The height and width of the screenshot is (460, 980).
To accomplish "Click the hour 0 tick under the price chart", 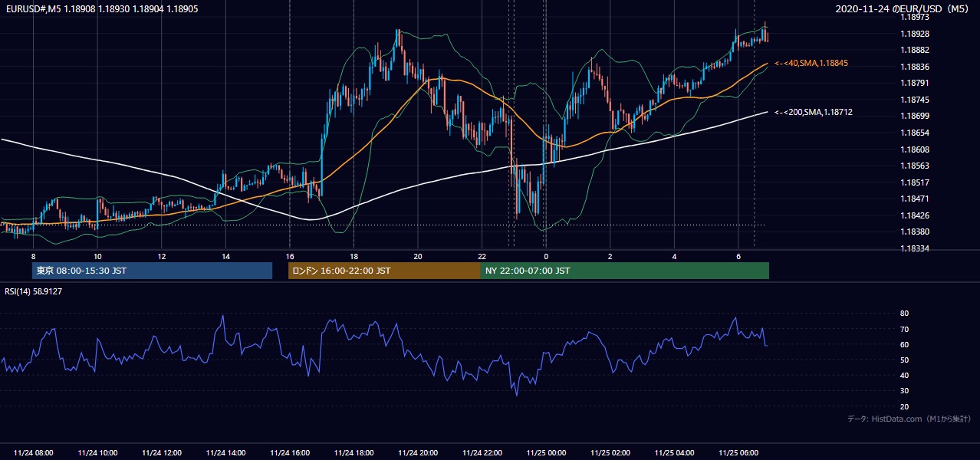I will (x=546, y=255).
